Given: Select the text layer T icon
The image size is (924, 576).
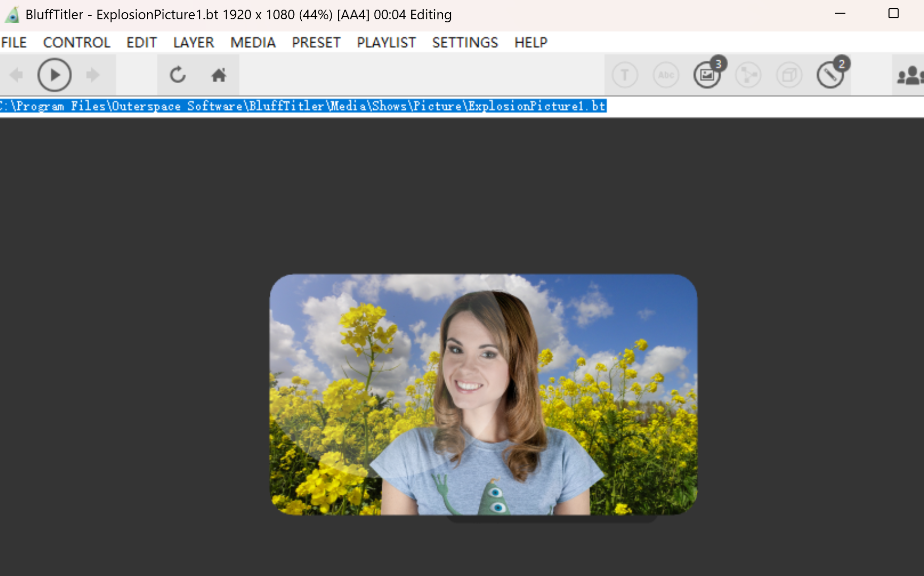Looking at the screenshot, I should 625,75.
